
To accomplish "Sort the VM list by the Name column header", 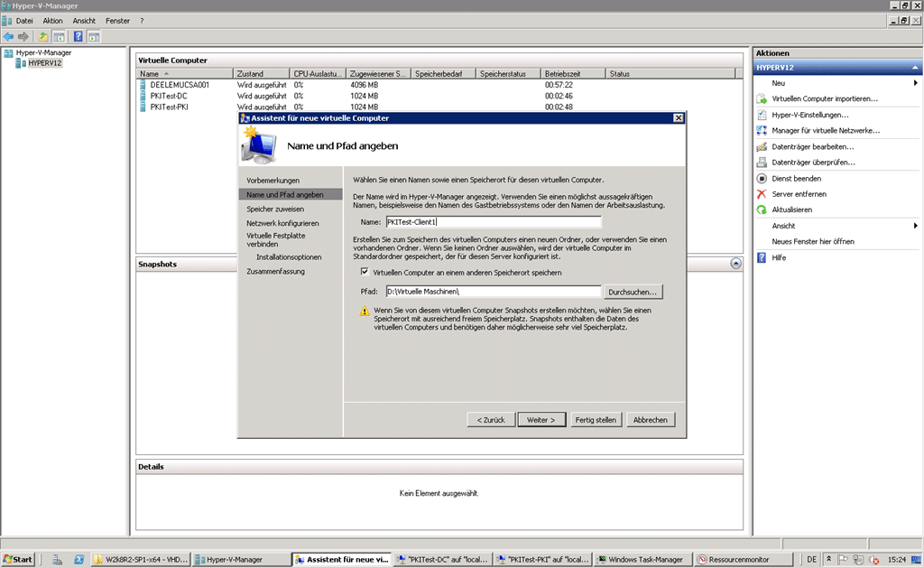I will pos(184,74).
